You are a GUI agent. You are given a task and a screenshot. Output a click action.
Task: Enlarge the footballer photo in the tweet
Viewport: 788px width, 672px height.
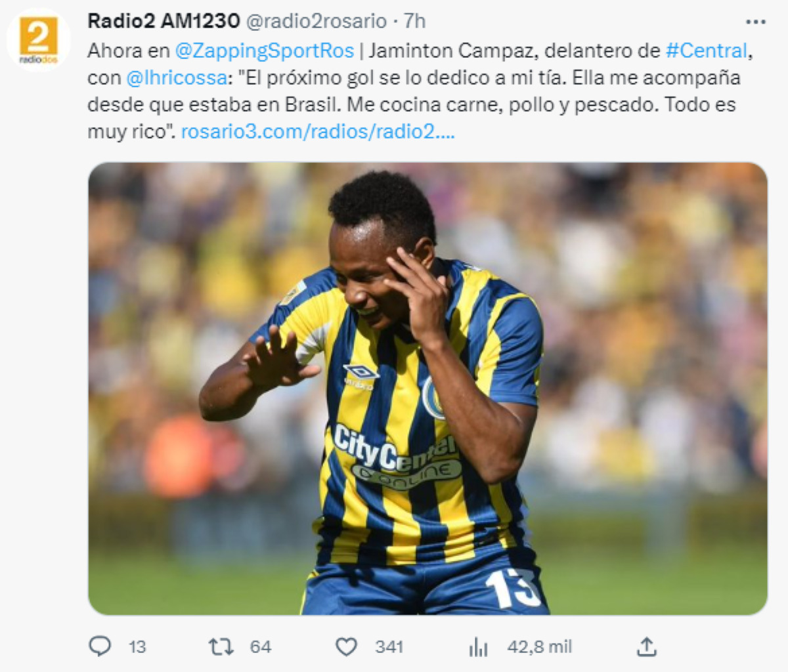[427, 388]
